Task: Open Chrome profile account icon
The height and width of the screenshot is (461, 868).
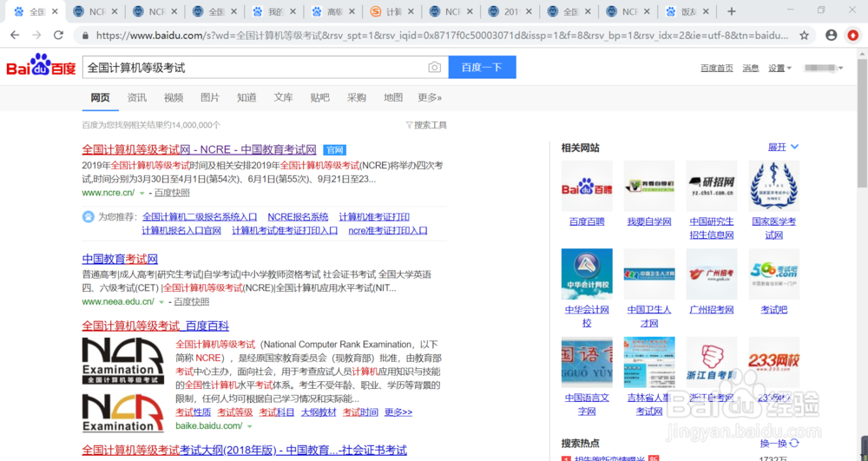Action: click(x=831, y=36)
